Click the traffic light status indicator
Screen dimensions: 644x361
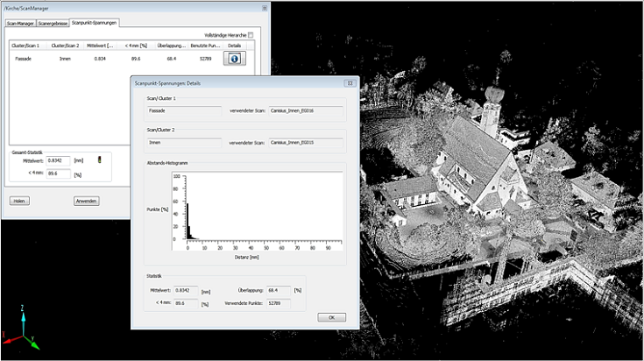(x=99, y=159)
